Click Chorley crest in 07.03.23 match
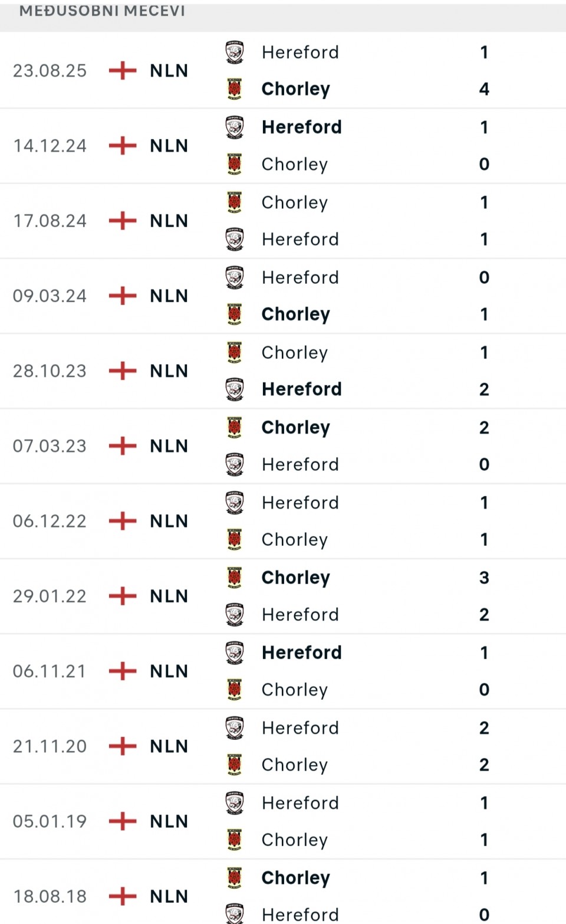This screenshot has width=566, height=924. pos(235,427)
